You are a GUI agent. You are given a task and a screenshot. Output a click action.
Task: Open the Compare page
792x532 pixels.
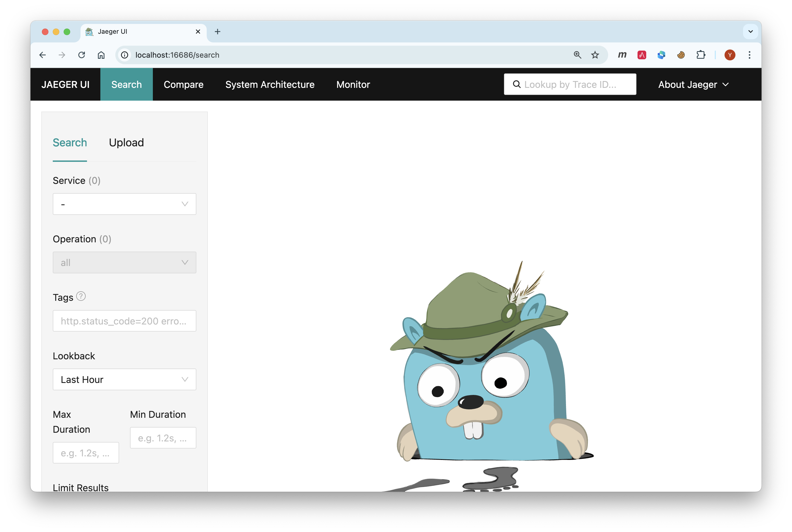[x=184, y=85]
